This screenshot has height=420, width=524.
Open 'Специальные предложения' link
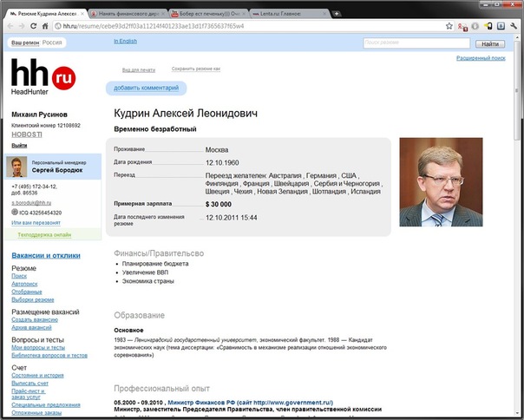tap(46, 405)
